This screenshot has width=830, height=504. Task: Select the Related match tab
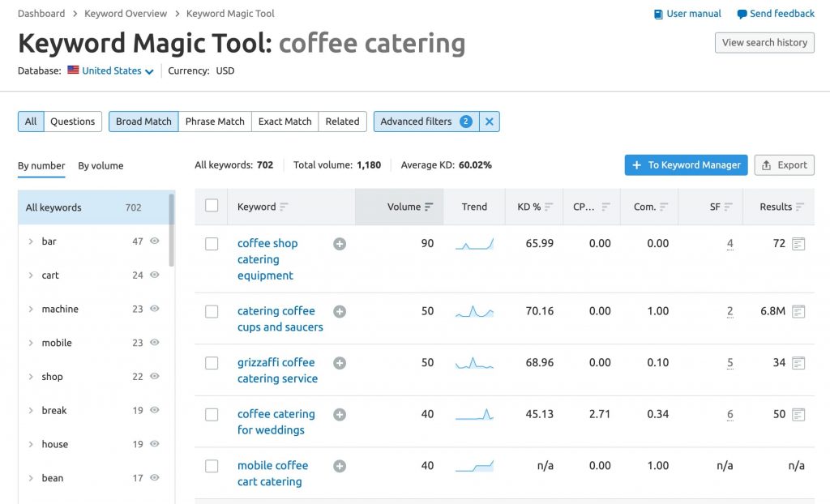(342, 121)
